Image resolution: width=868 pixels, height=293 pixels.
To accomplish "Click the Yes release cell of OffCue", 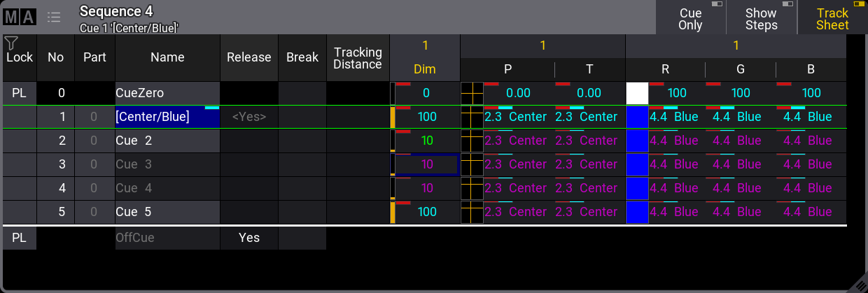I will coord(248,238).
